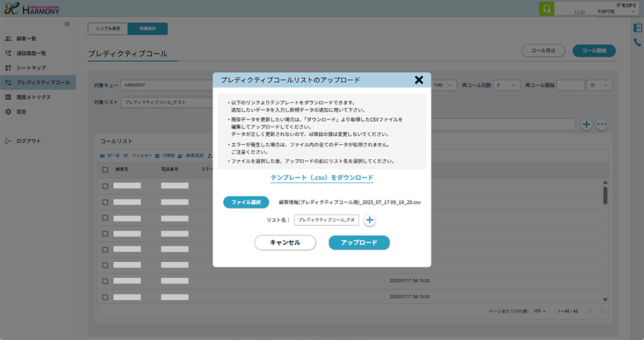Click the panel collapse icon in right sidebar
This screenshot has width=644, height=340.
click(637, 28)
